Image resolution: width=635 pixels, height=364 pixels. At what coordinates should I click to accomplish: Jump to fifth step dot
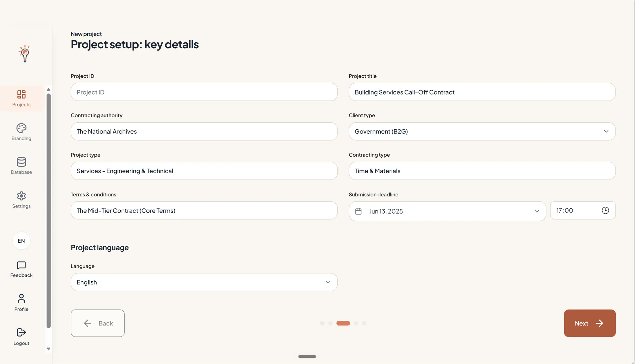coord(364,323)
